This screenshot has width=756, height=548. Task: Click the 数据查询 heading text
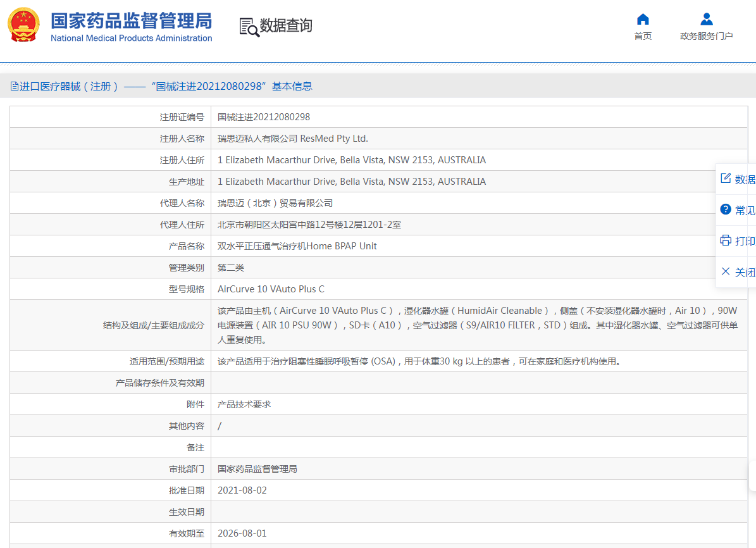coord(286,25)
